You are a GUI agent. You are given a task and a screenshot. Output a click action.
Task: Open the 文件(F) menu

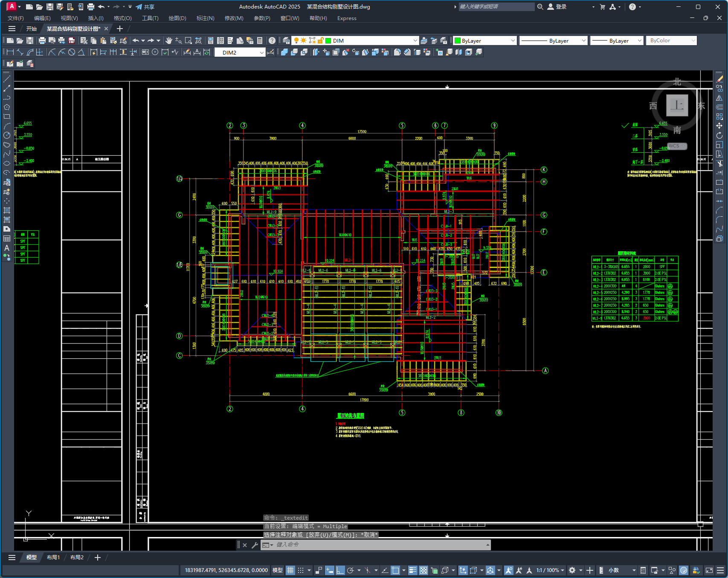coord(16,18)
